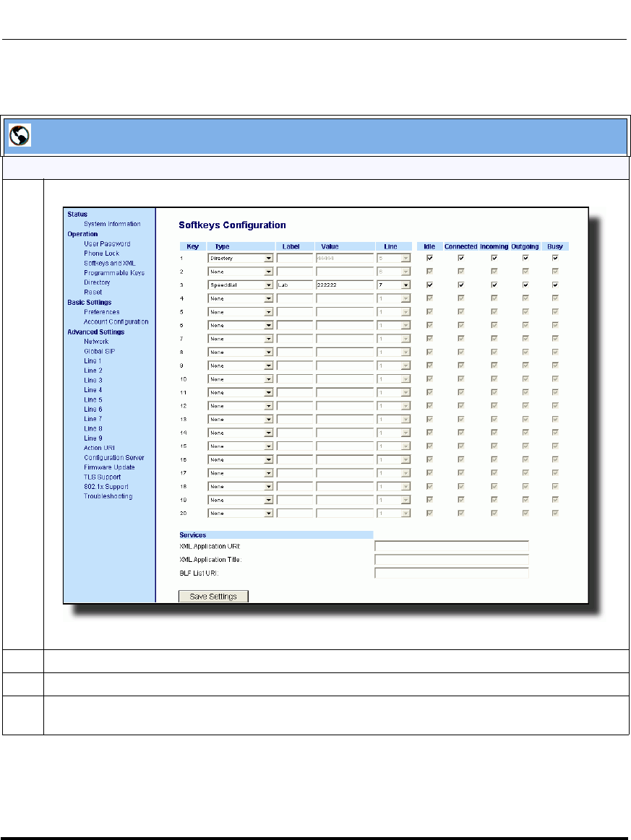This screenshot has width=631, height=840.
Task: Open Account Configuration page
Action: [116, 321]
